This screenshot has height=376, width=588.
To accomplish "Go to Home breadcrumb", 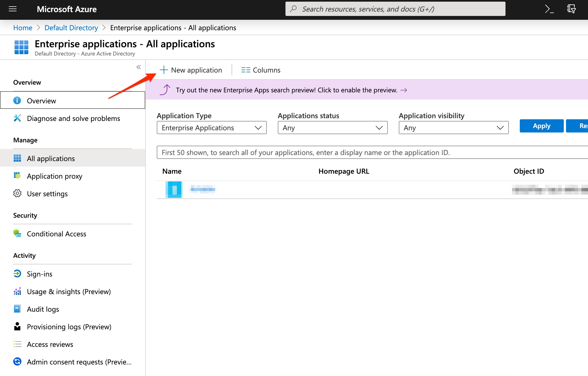I will point(23,28).
